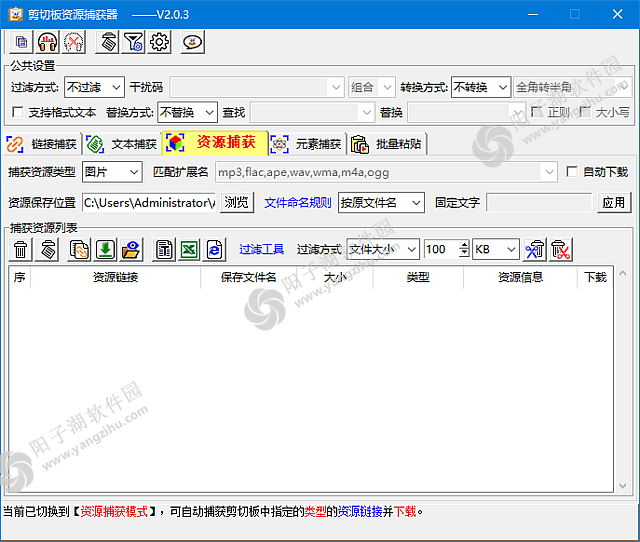Viewport: 640px width, 542px height.
Task: Click the green download arrow icon
Action: pos(105,249)
